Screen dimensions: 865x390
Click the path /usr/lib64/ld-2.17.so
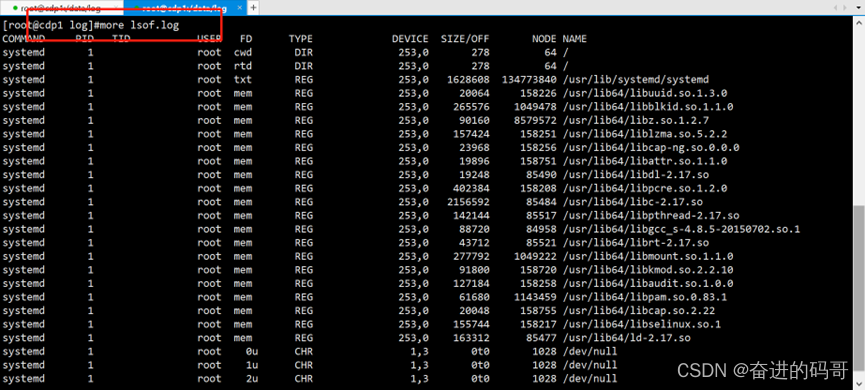626,338
